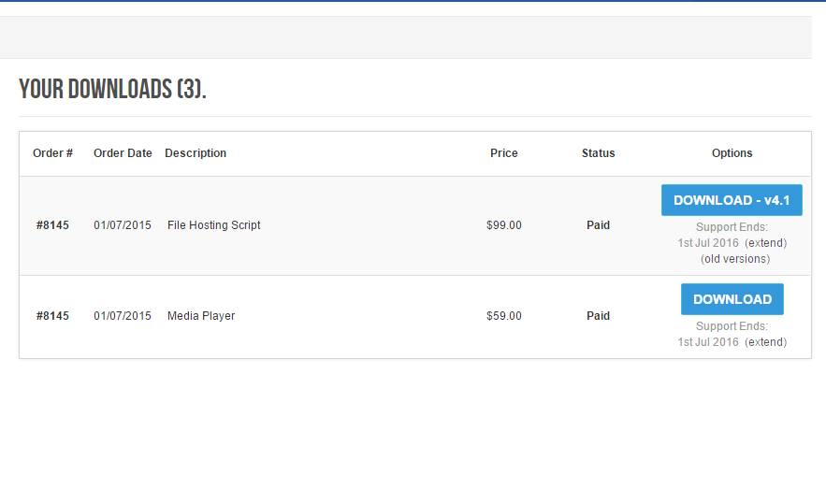Screen dimensions: 826x504
Task: Click the Your Downloads (3) heading
Action: point(113,89)
